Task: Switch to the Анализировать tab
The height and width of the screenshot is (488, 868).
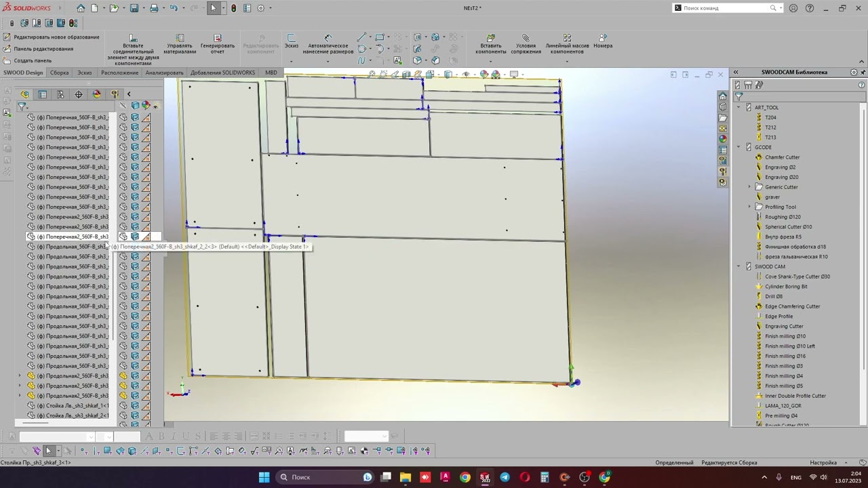Action: [x=164, y=73]
